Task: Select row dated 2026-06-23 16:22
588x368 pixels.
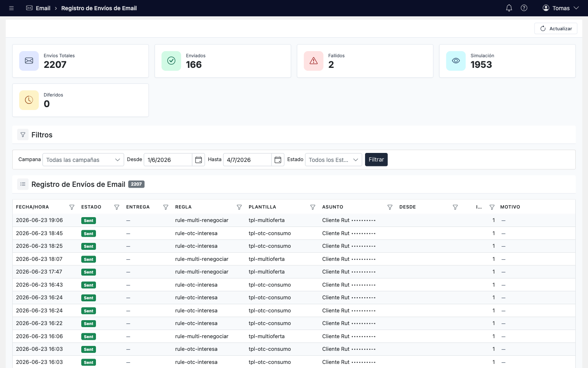Action: [294, 323]
